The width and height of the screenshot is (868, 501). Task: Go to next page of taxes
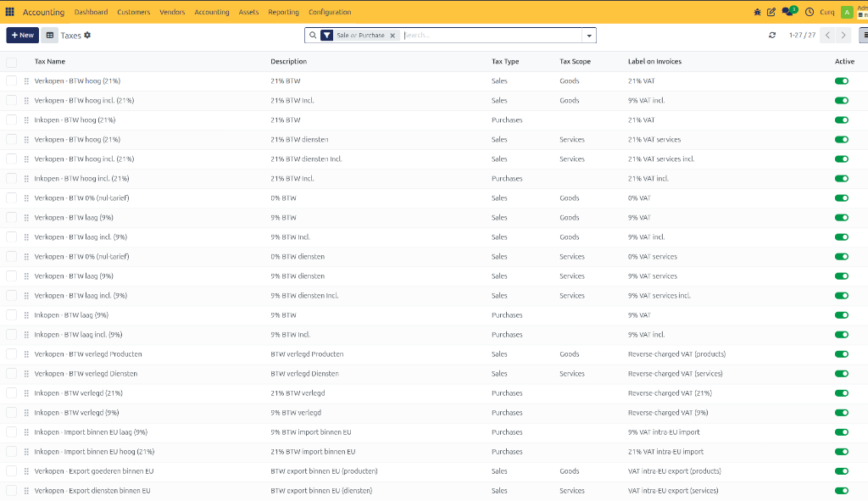coord(843,35)
